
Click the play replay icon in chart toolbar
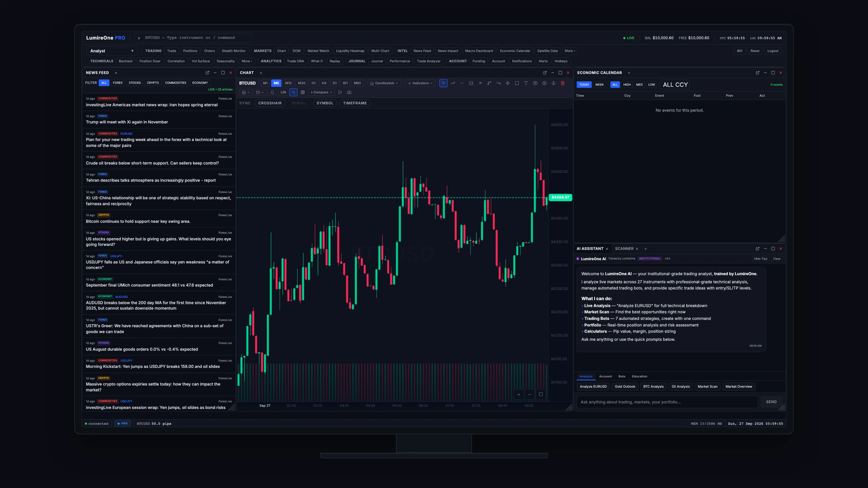[340, 92]
